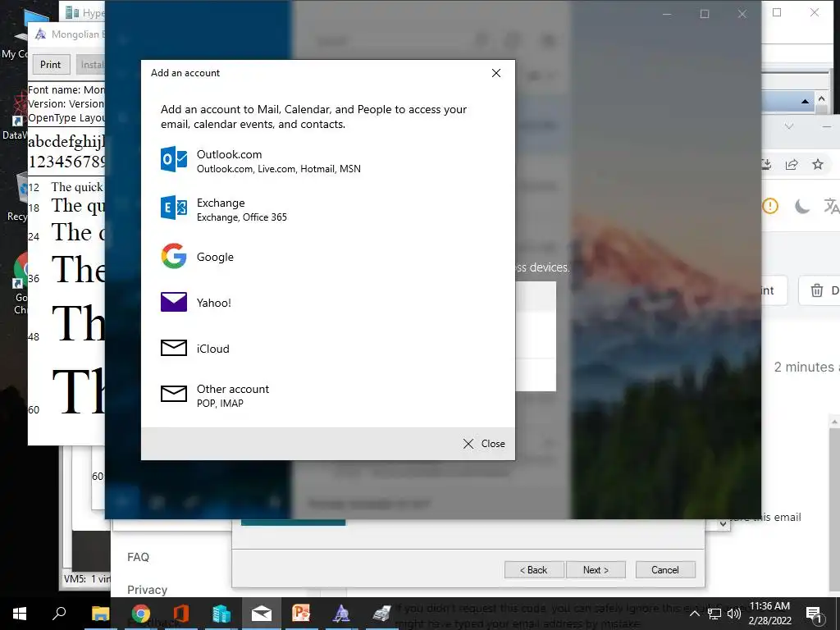Open the notification action center
This screenshot has width=840, height=630.
815,614
